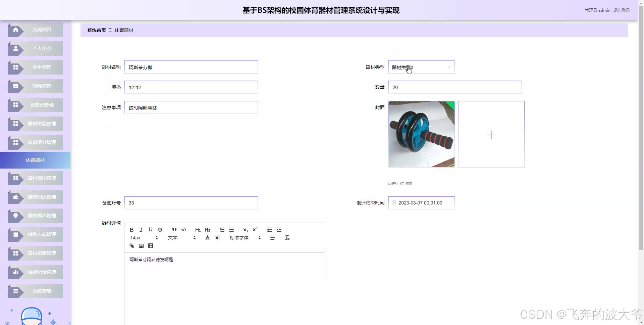
Task: Click the 器材名称 input field
Action: [x=191, y=67]
